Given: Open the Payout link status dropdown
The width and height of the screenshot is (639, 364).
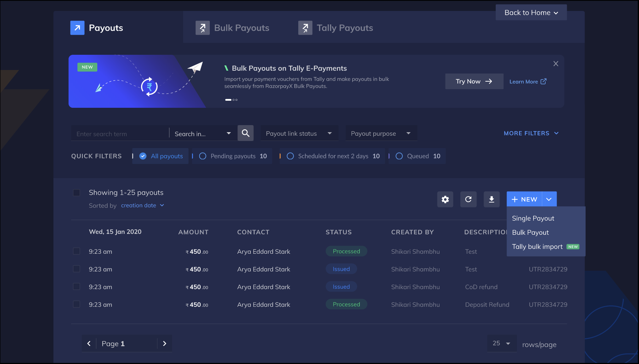Looking at the screenshot, I should coord(299,133).
